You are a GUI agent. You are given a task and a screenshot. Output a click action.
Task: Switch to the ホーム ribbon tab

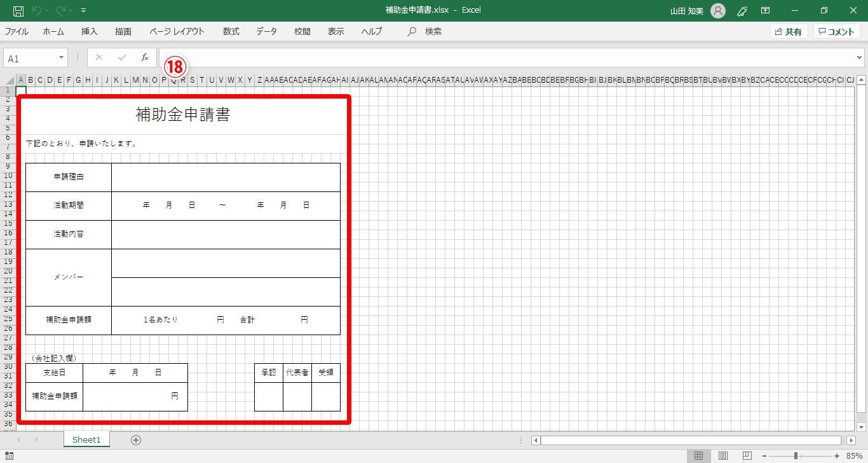53,31
